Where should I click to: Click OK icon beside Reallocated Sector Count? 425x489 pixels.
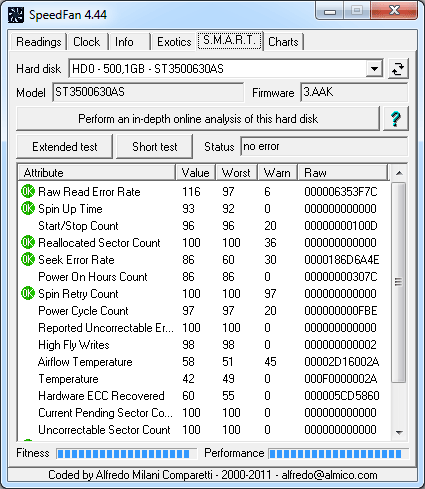28,242
